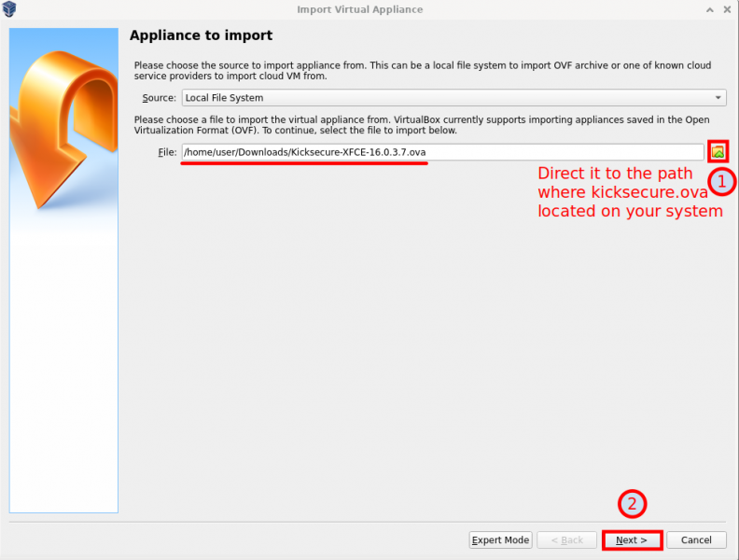Cancel the appliance import
The image size is (739, 560).
[696, 540]
